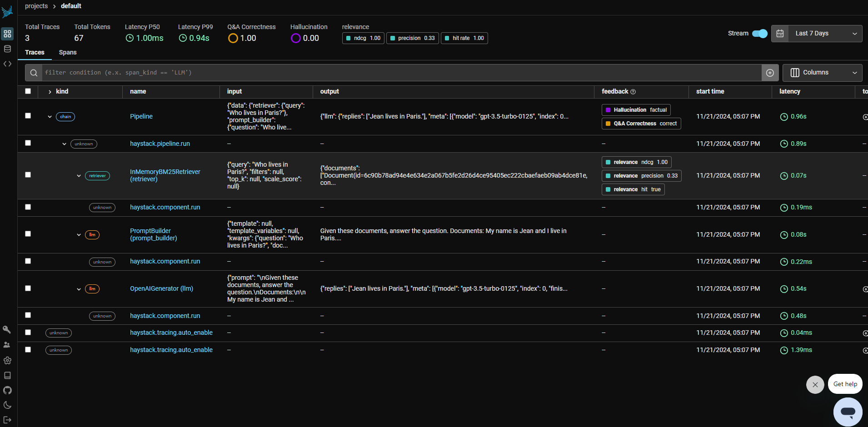The height and width of the screenshot is (427, 868).
Task: Open the GitHub icon in sidebar
Action: [x=7, y=390]
